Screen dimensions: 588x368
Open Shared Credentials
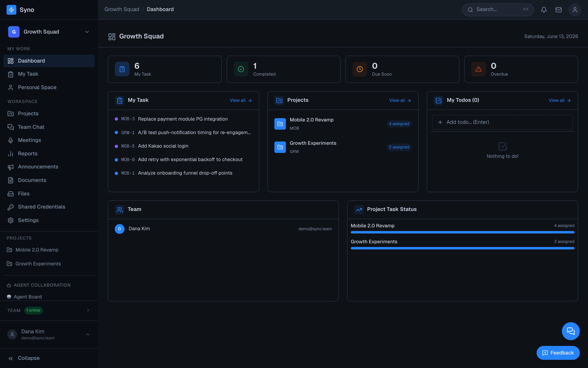[49, 207]
